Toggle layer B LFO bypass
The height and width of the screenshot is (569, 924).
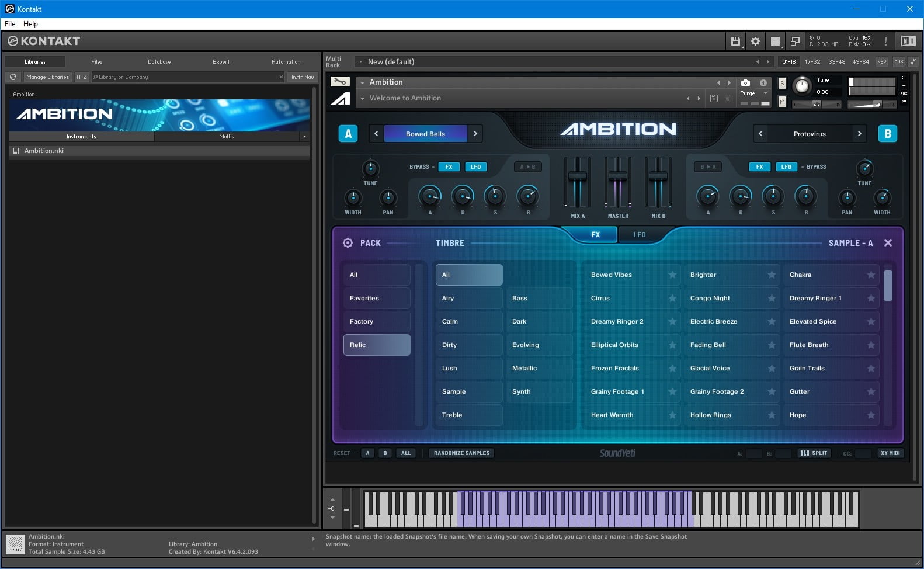(x=787, y=166)
